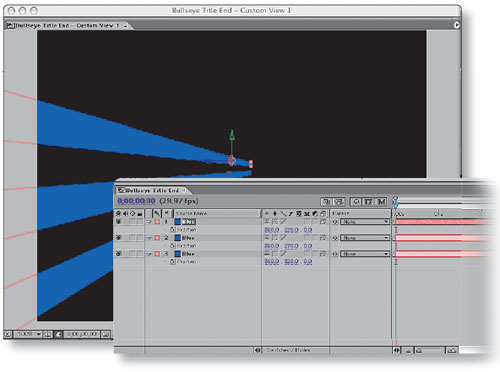Viewport: 500px width, 372px height.
Task: Open Parent dropdown for layer 2
Action: pos(365,238)
